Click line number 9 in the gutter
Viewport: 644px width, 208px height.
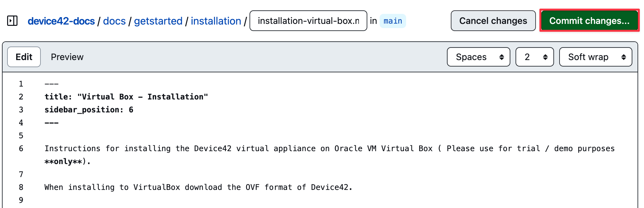(21, 200)
